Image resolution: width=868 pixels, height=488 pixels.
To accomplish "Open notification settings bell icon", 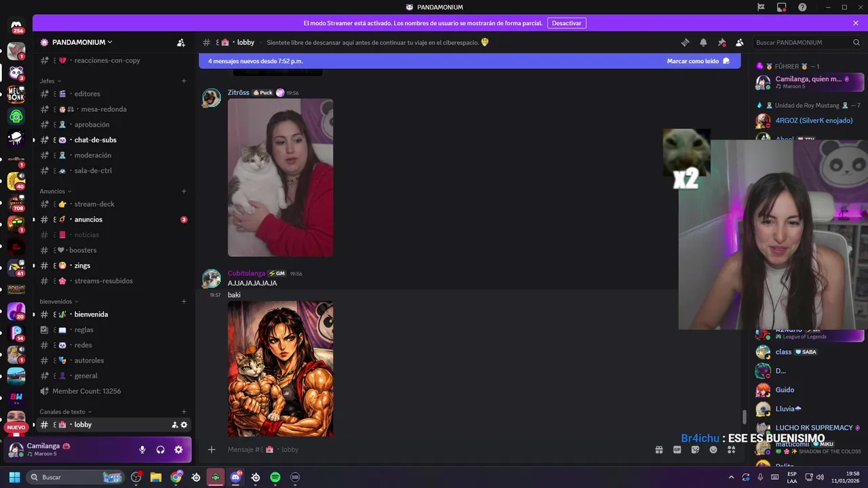I will pos(703,42).
